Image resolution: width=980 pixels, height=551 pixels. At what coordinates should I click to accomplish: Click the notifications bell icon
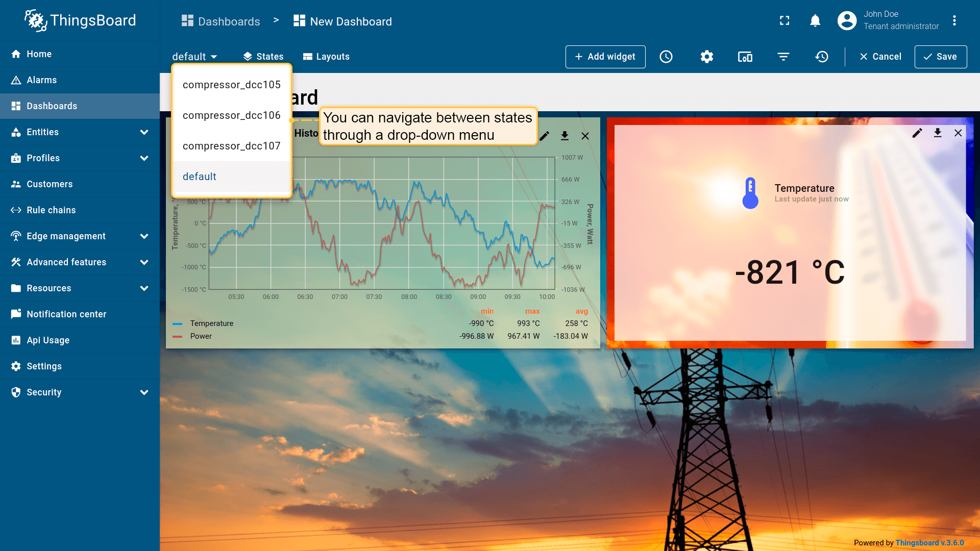tap(815, 20)
